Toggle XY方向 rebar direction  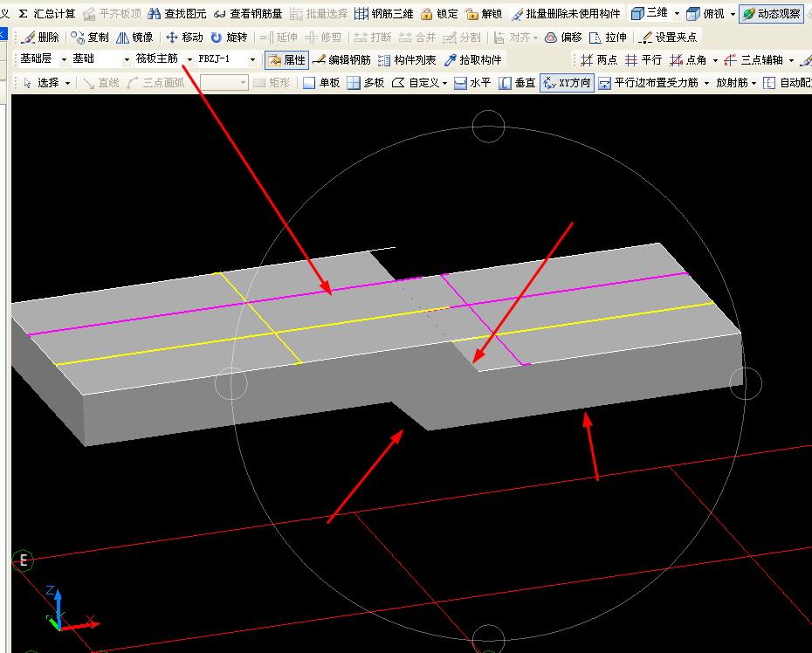point(567,83)
